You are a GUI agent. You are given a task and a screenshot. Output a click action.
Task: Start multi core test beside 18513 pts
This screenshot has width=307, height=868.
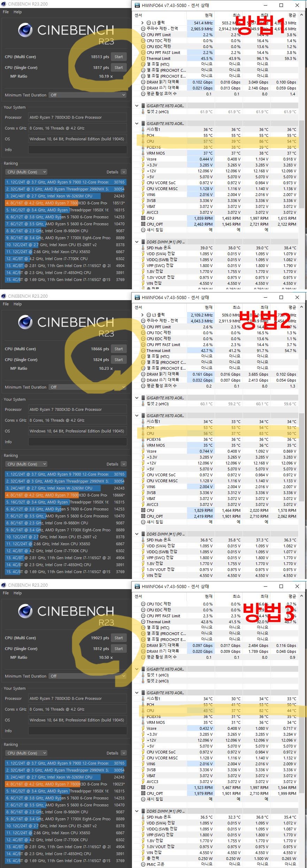click(x=118, y=57)
